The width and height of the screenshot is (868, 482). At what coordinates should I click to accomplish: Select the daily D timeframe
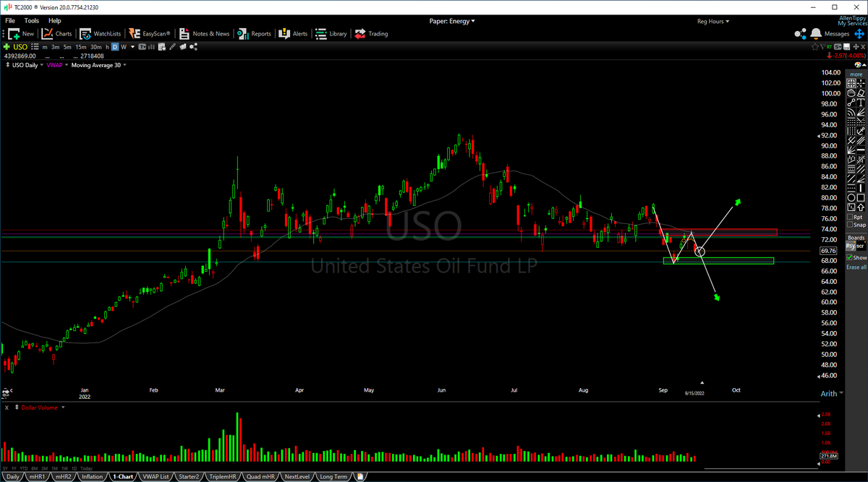[x=114, y=47]
